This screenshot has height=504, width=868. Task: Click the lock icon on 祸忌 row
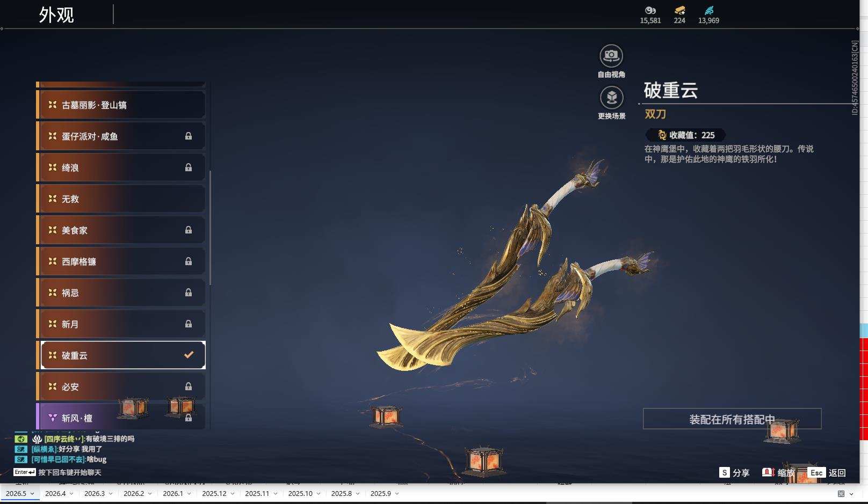(189, 293)
